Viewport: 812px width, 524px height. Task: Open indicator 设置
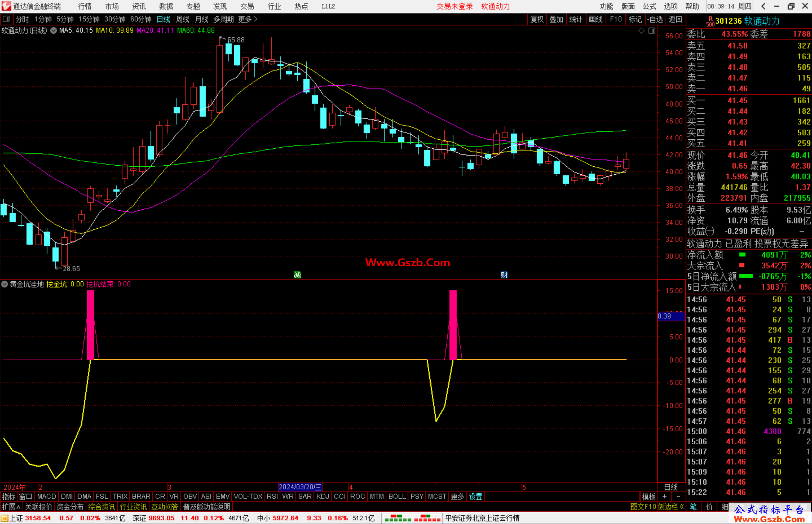tap(476, 497)
